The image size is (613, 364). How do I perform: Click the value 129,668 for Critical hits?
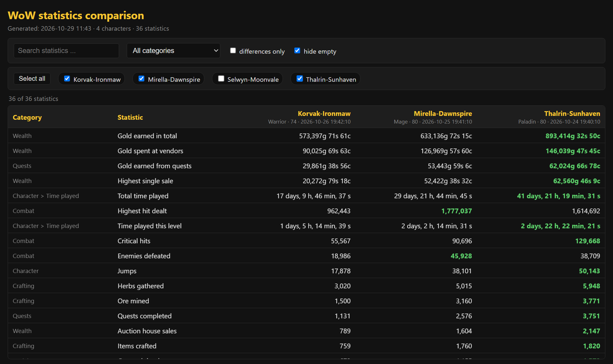pyautogui.click(x=587, y=241)
